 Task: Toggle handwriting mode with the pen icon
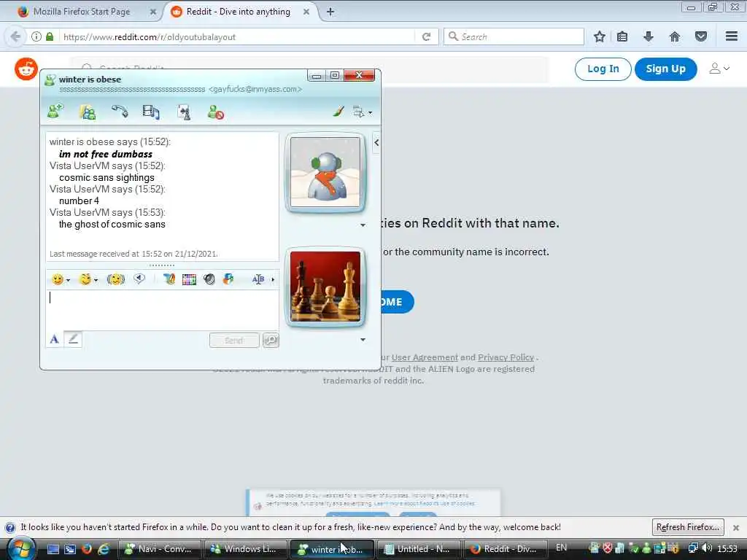tap(73, 339)
